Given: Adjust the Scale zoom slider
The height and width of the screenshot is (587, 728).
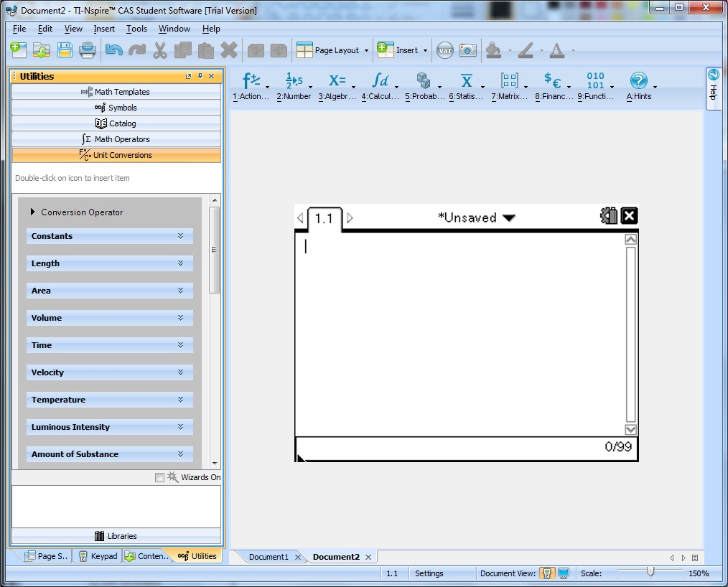Looking at the screenshot, I should click(x=650, y=572).
